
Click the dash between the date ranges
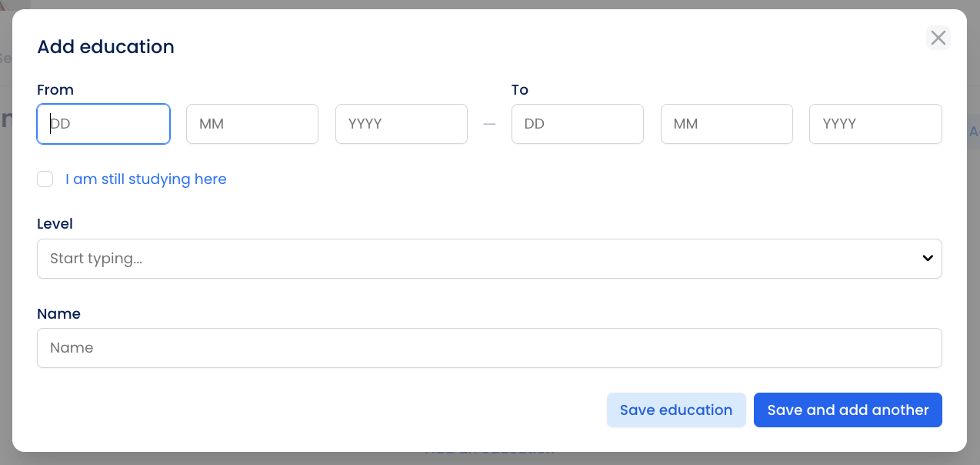coord(489,124)
